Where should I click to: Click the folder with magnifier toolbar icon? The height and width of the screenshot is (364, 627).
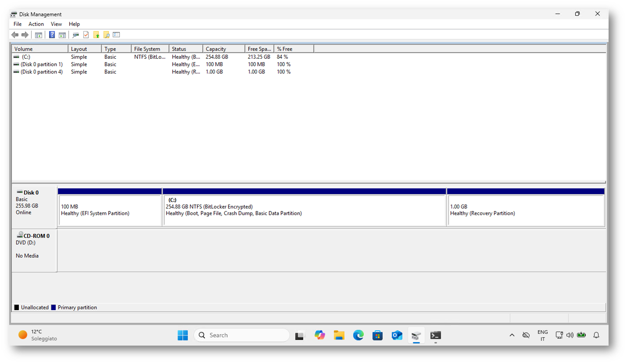point(106,35)
